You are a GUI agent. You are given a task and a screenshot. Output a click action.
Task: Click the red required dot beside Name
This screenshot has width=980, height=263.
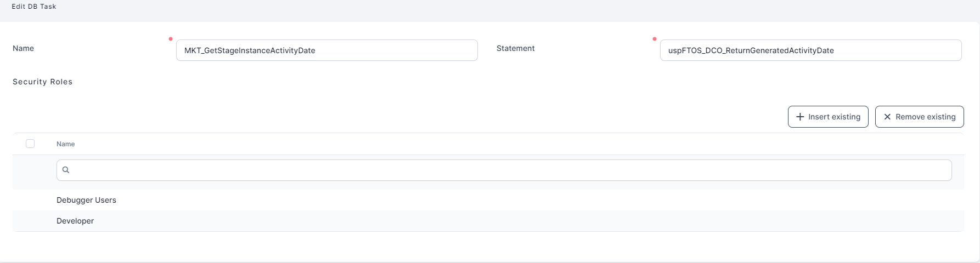(x=171, y=39)
